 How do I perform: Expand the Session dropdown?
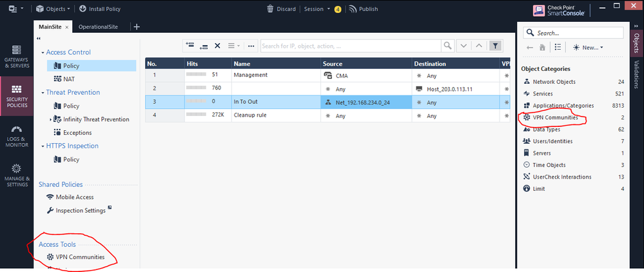(x=317, y=8)
